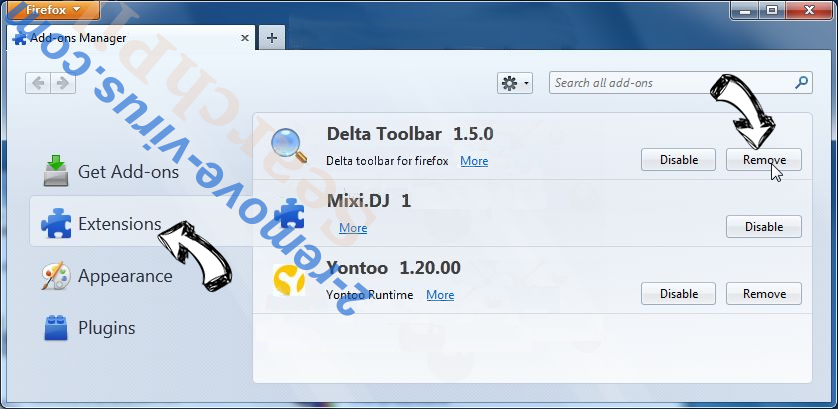Remove the Delta Toolbar extension
This screenshot has width=838, height=409.
point(764,160)
